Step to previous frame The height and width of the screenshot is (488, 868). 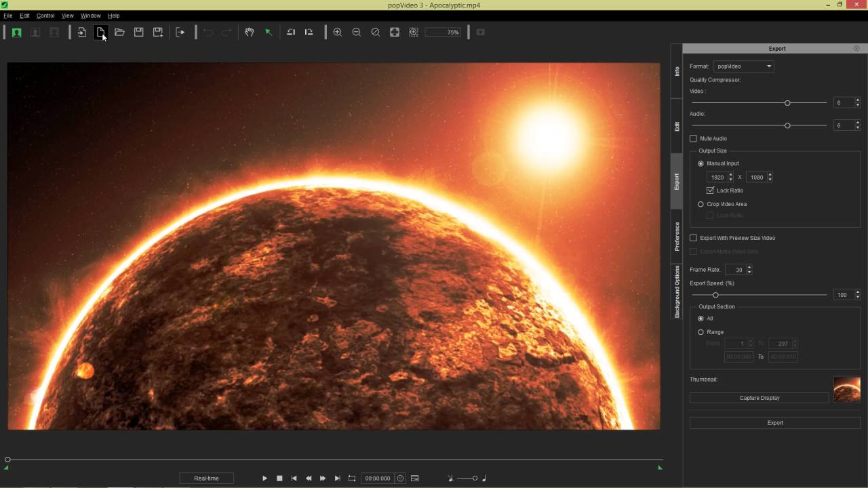coord(309,478)
